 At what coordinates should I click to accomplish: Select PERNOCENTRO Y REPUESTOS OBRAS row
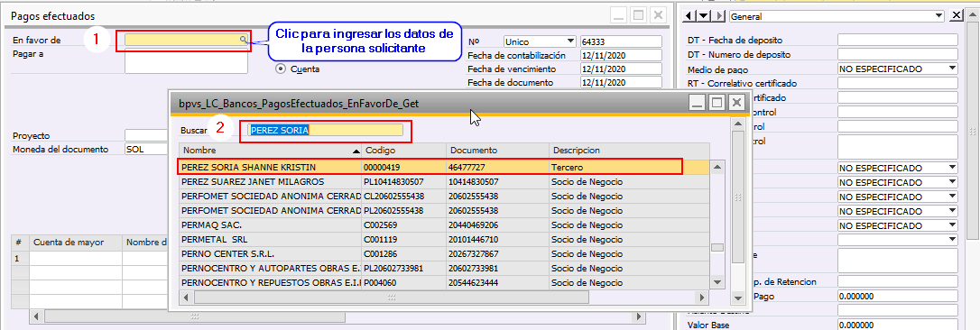click(x=444, y=282)
